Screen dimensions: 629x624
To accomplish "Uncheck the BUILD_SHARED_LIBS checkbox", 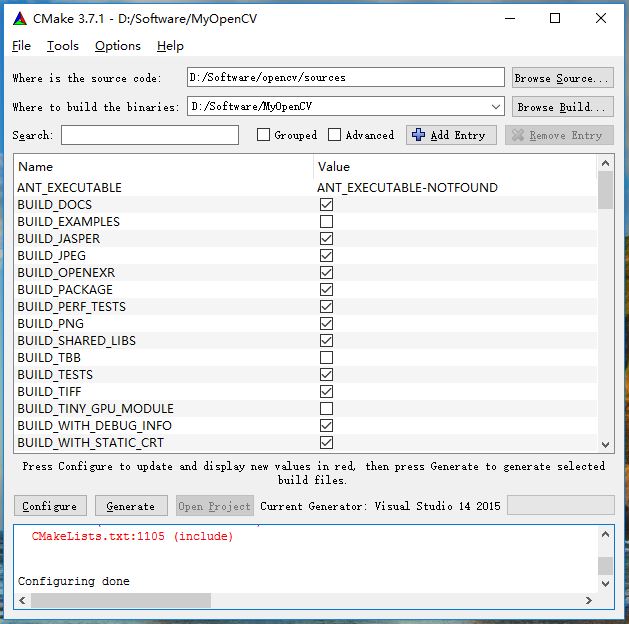I will click(x=327, y=340).
